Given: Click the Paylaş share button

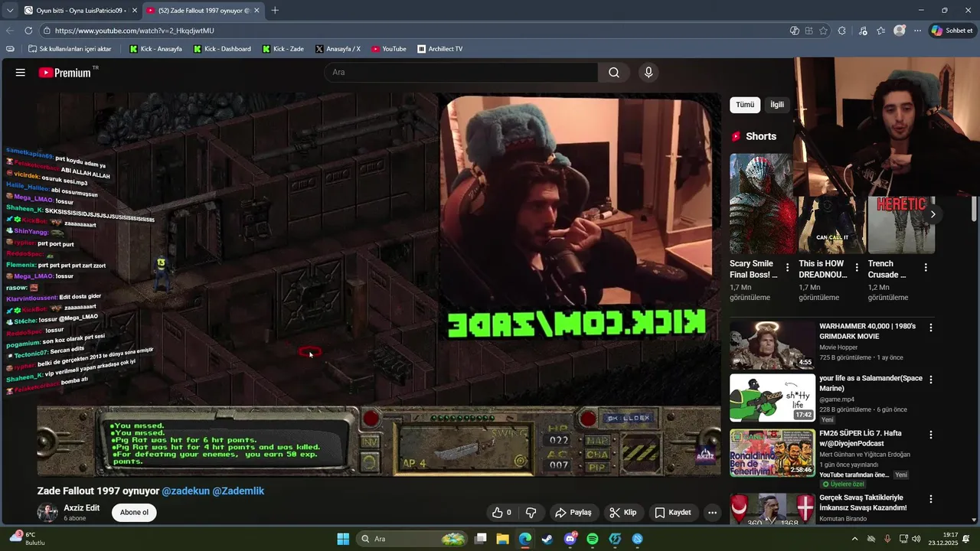Looking at the screenshot, I should [x=573, y=513].
